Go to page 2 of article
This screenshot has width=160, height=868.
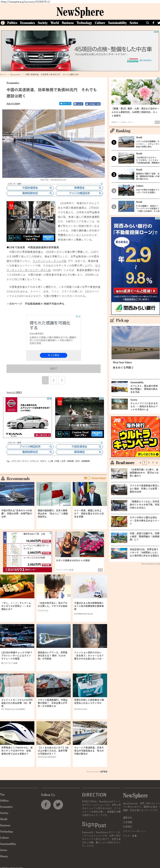(x=53, y=380)
